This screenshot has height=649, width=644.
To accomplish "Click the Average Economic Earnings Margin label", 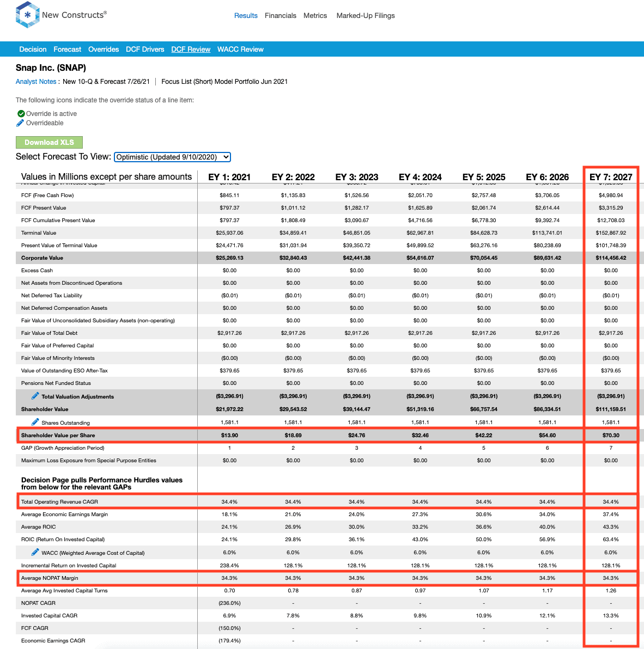I will click(x=65, y=515).
